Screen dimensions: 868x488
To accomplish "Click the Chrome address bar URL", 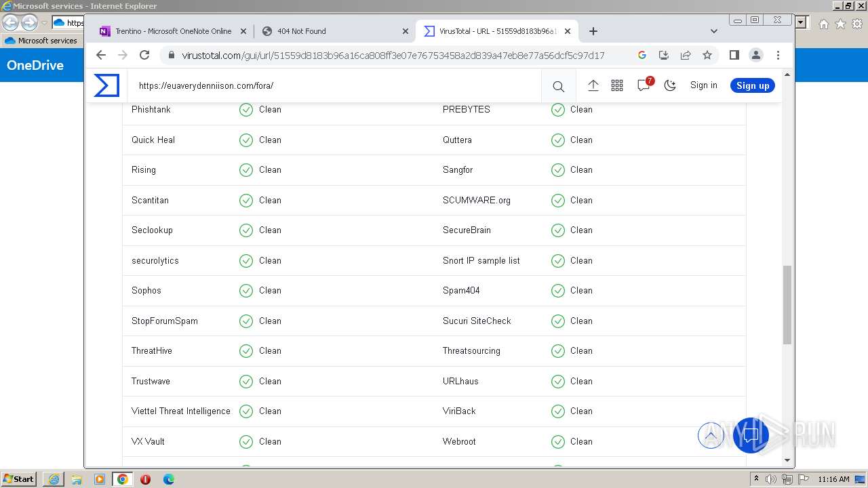I will pyautogui.click(x=393, y=56).
